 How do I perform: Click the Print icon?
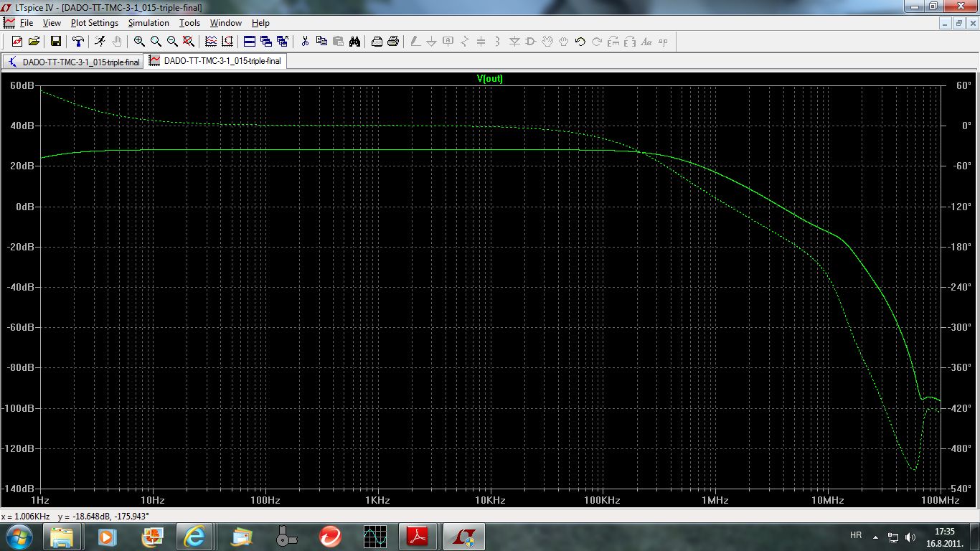click(x=393, y=42)
